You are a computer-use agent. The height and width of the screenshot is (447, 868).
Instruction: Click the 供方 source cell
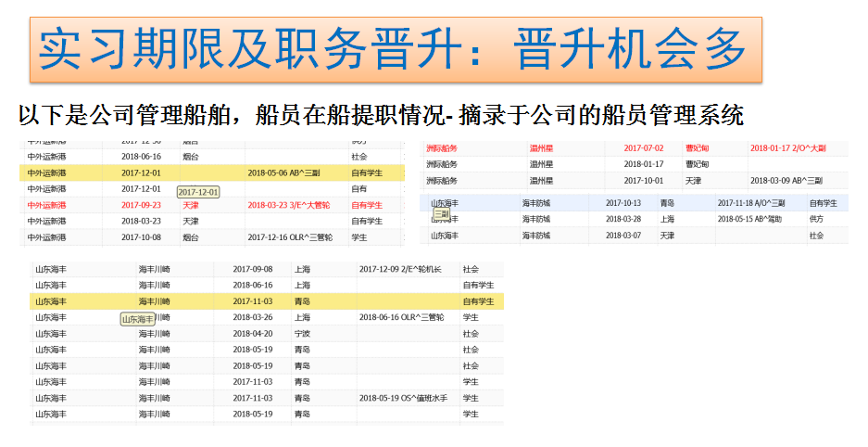816,219
